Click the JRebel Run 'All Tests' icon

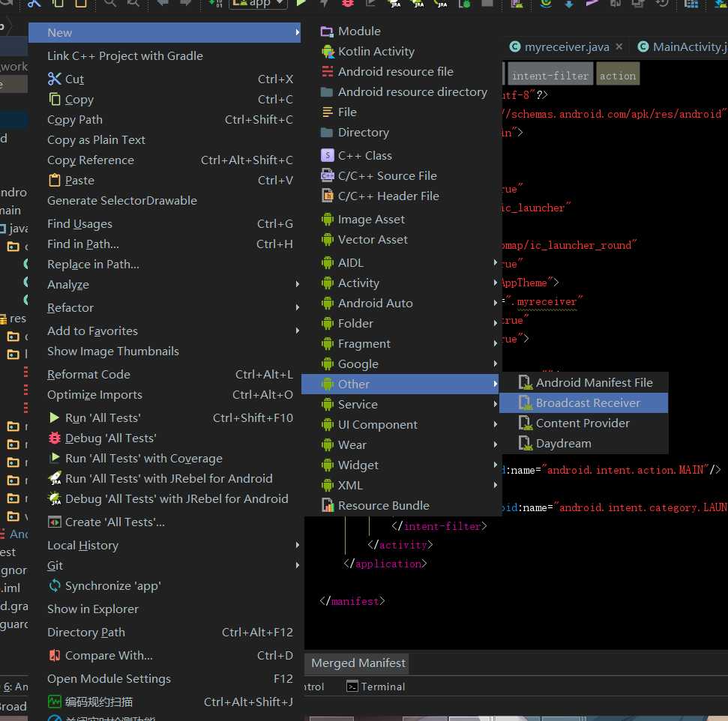pyautogui.click(x=54, y=478)
